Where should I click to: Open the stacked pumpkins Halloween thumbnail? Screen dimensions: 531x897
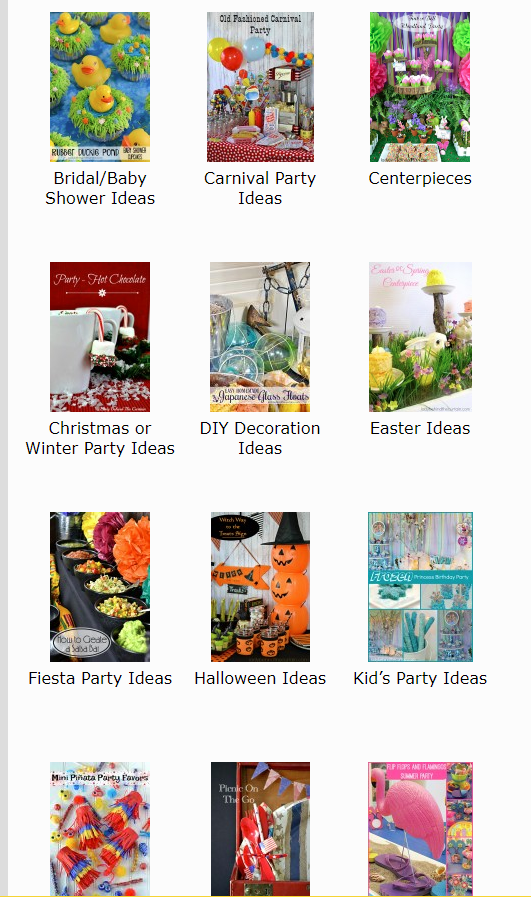coord(260,587)
